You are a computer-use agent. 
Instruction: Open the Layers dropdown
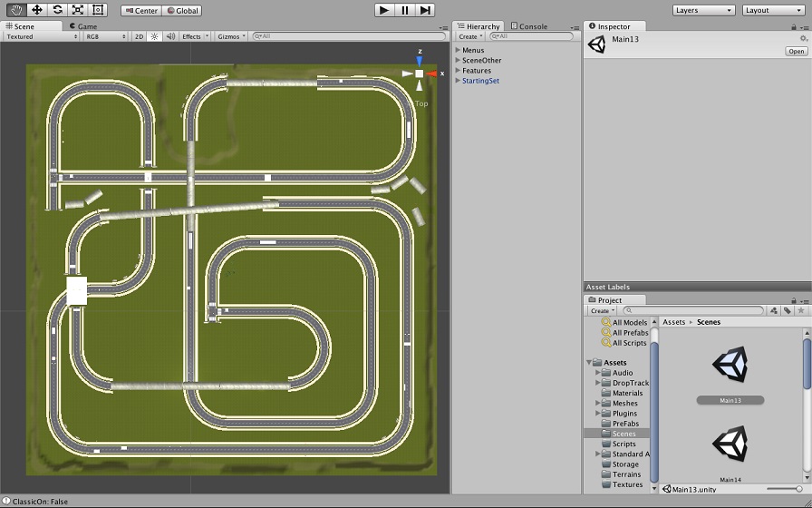(704, 10)
